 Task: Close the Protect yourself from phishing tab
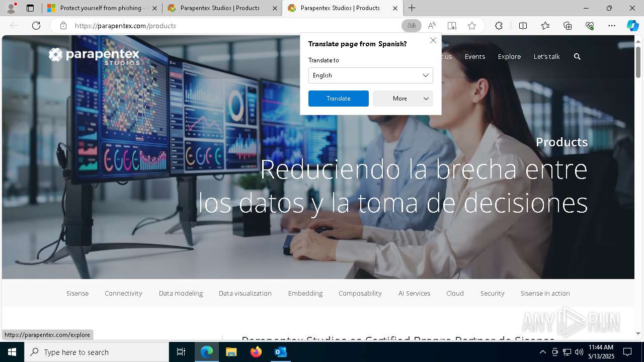(x=154, y=8)
